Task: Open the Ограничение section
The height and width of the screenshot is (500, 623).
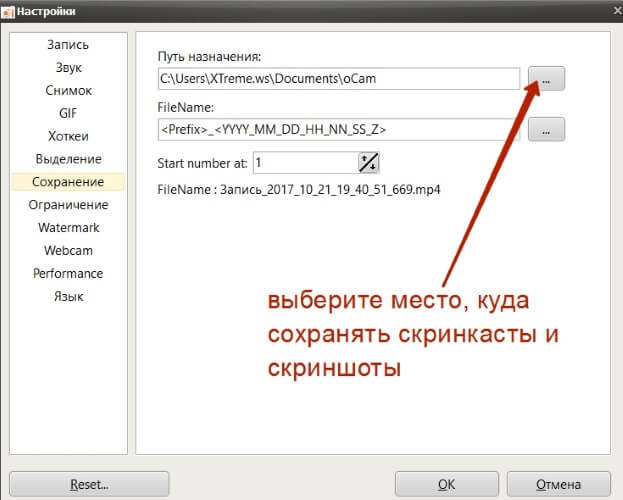Action: pyautogui.click(x=68, y=205)
